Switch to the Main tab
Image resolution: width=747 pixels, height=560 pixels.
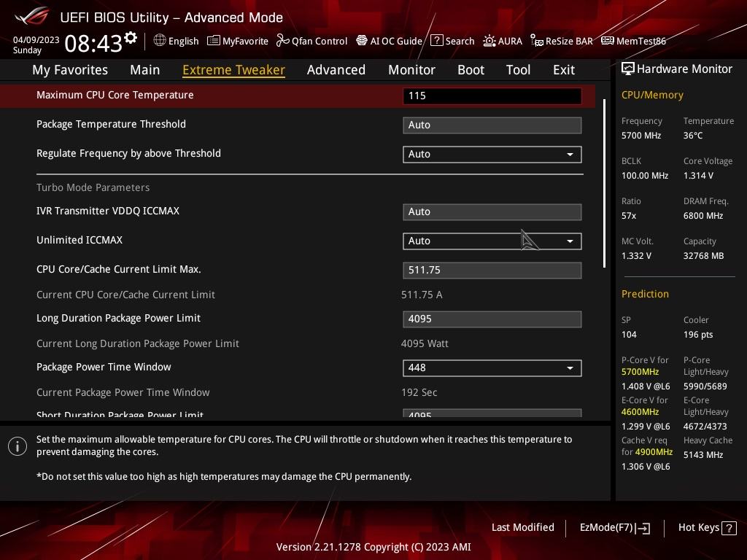click(x=145, y=70)
